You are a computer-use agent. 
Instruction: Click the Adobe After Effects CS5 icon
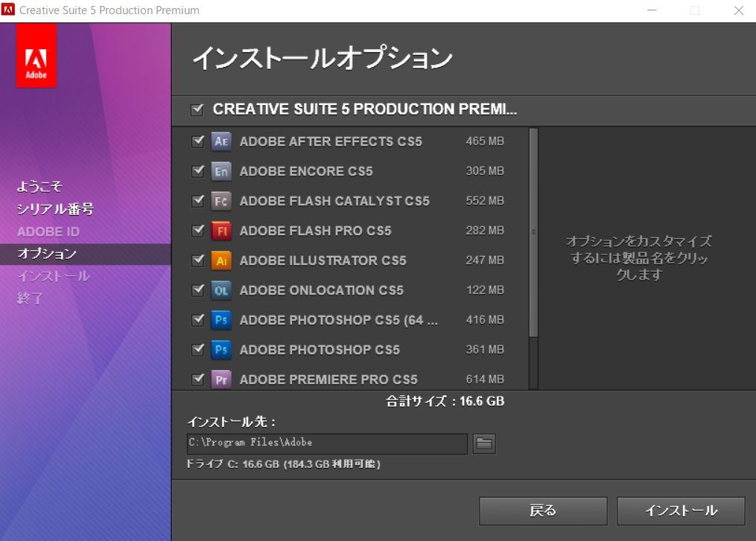(x=220, y=141)
